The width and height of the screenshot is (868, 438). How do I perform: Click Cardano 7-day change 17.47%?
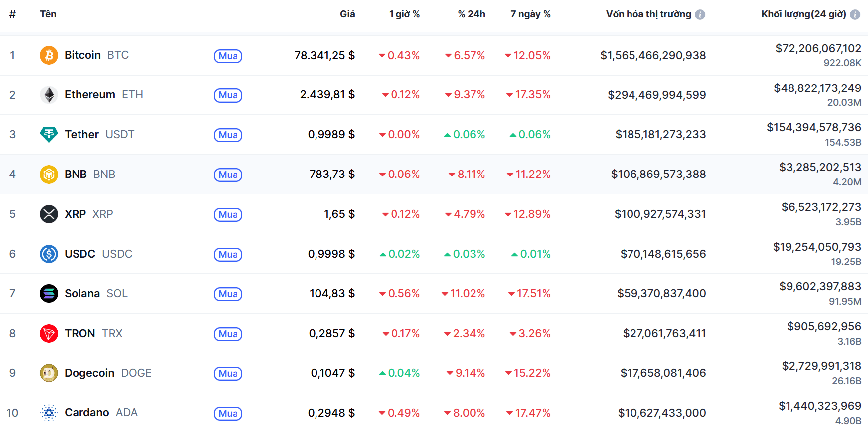point(528,413)
